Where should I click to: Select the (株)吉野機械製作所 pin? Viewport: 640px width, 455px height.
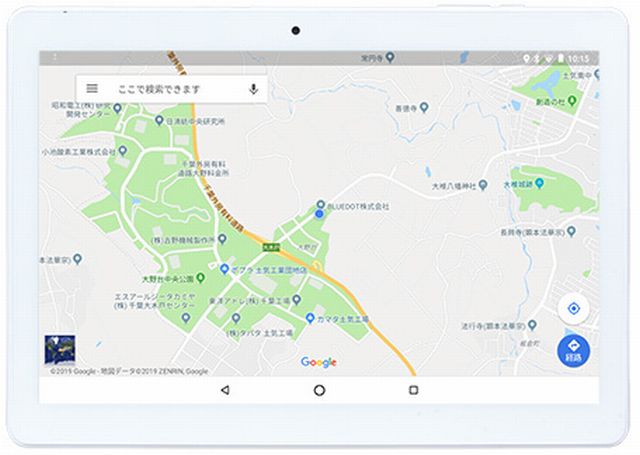222,239
